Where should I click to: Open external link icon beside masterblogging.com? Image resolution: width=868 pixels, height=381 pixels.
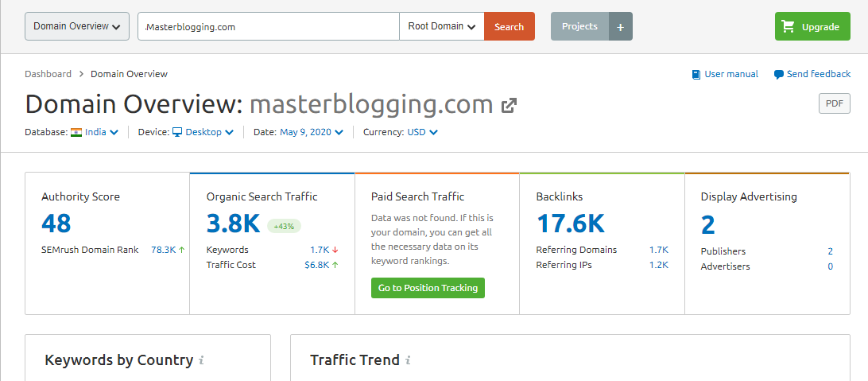point(509,105)
